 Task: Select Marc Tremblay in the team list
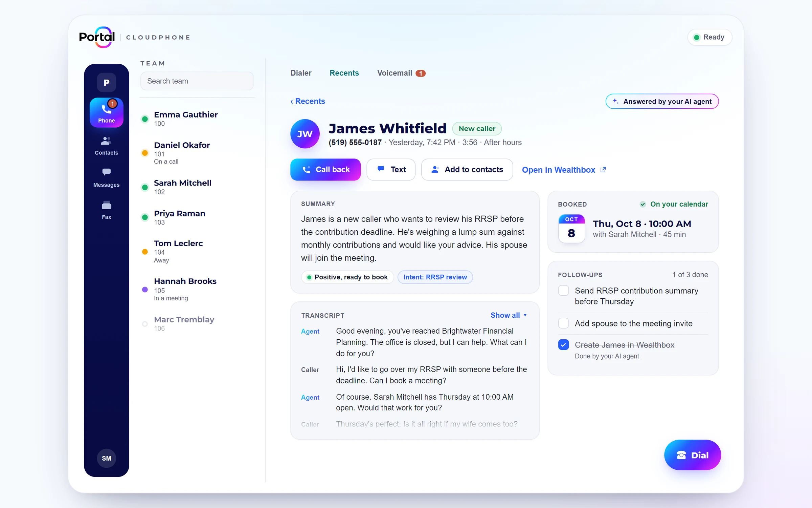tap(197, 323)
